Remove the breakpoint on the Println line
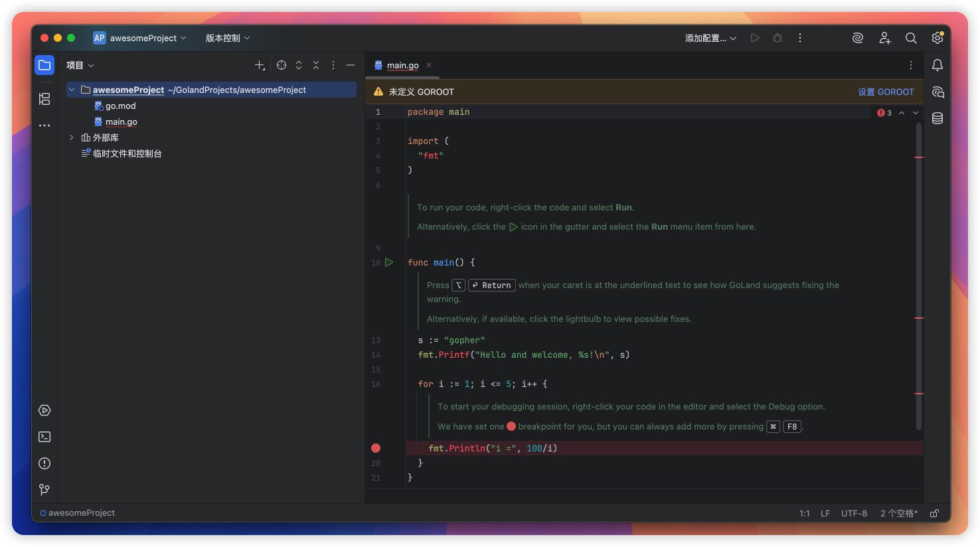Viewport: 980px width, 547px height. click(x=376, y=448)
